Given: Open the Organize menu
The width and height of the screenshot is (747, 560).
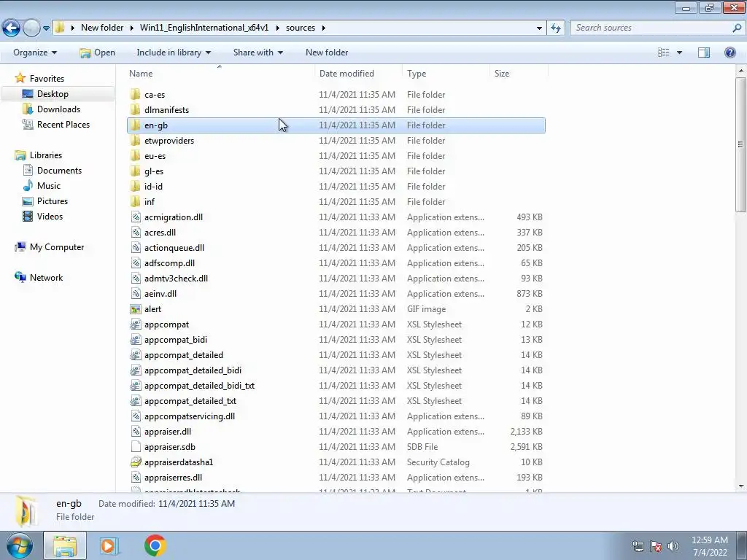Looking at the screenshot, I should pyautogui.click(x=35, y=52).
